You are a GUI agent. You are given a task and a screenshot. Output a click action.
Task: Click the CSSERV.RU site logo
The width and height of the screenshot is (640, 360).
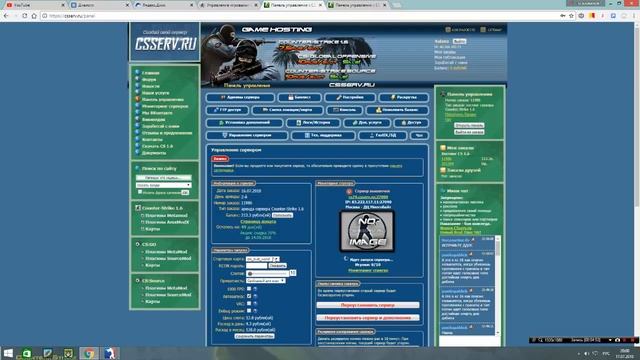[165, 44]
